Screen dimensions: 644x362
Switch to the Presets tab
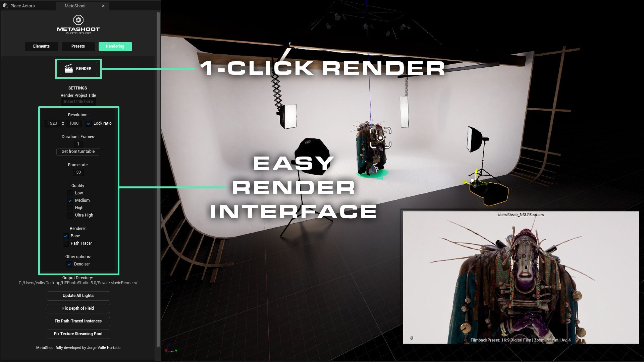[78, 46]
